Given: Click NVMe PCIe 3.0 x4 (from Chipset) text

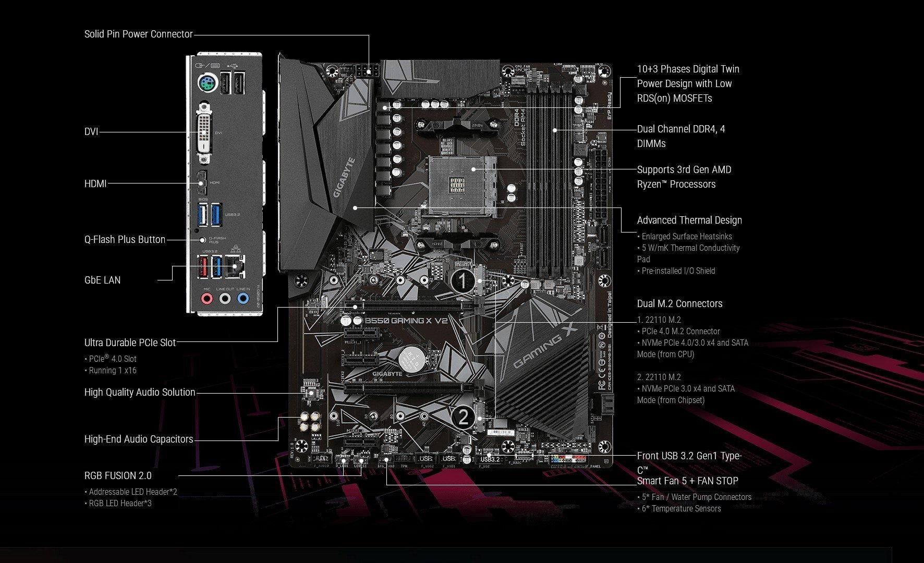Looking at the screenshot, I should point(686,394).
